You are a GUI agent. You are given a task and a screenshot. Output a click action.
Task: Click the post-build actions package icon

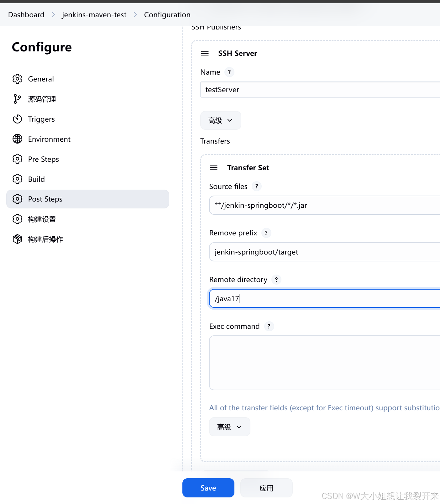(x=18, y=239)
